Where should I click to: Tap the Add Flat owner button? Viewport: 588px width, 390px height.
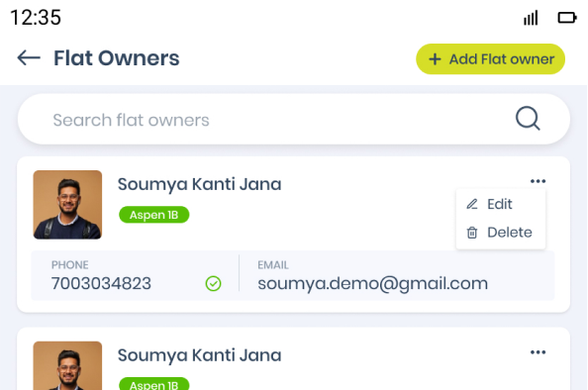[491, 59]
